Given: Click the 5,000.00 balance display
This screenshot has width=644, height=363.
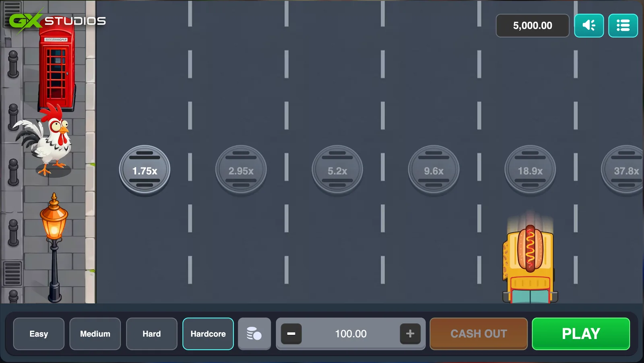Looking at the screenshot, I should point(533,25).
